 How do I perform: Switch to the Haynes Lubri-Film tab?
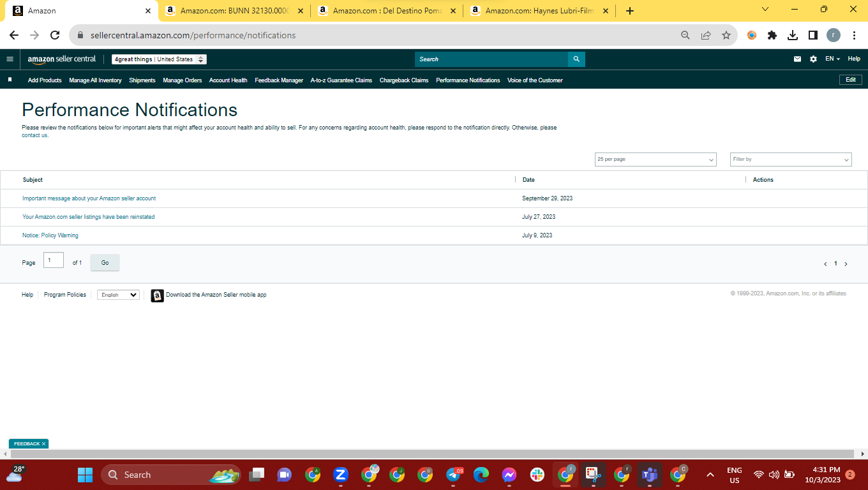tap(541, 11)
